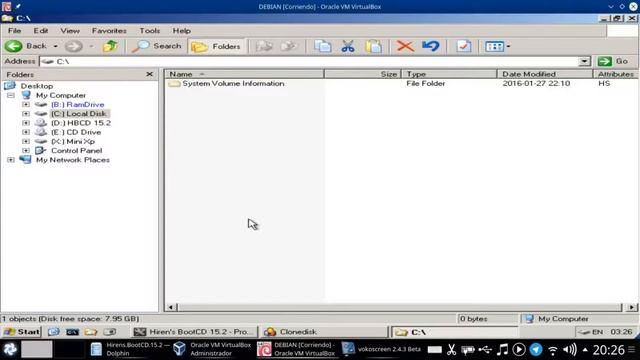Toggle the Folders pane button
640x360 pixels.
coord(216,47)
